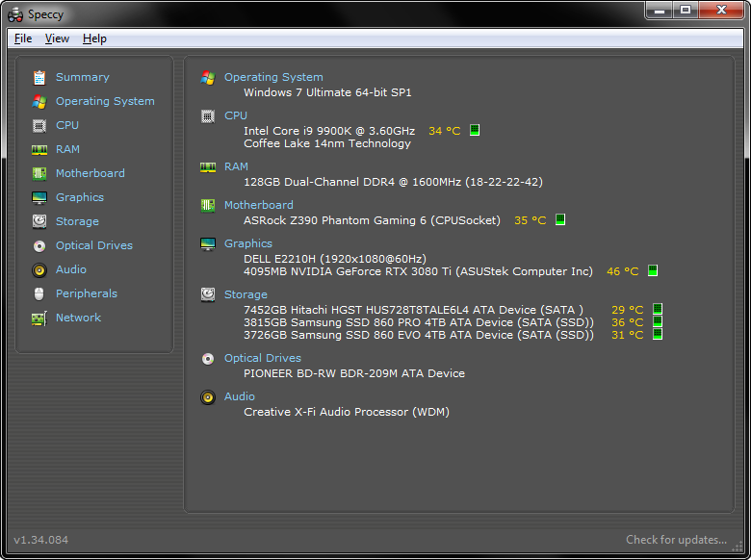Click the chip icon beside CPU heading

coord(208,116)
